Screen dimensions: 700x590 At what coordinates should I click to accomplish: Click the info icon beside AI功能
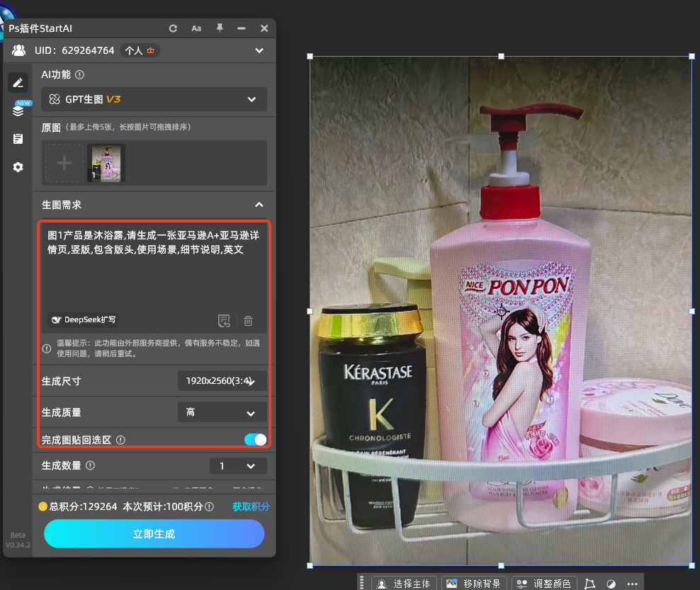(79, 74)
